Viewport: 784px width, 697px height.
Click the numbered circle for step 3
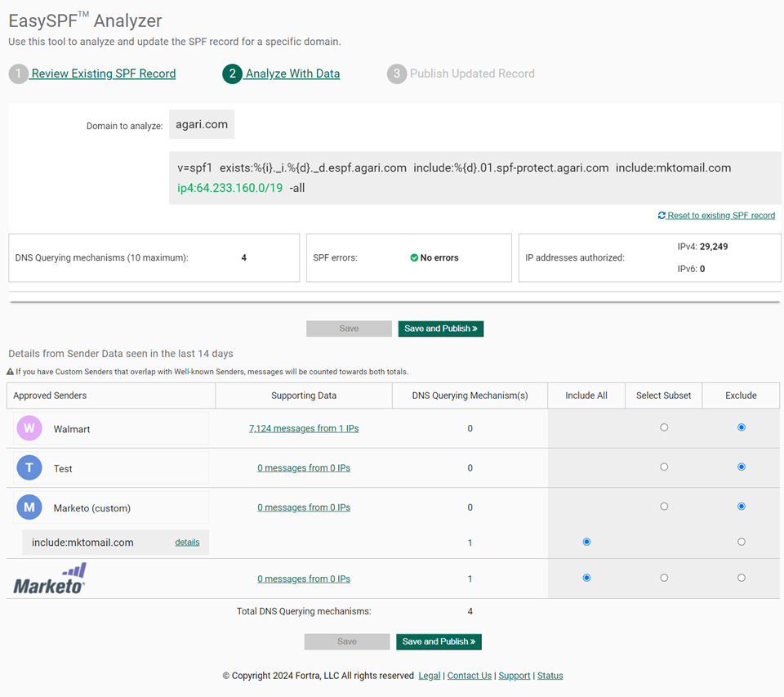pos(398,74)
